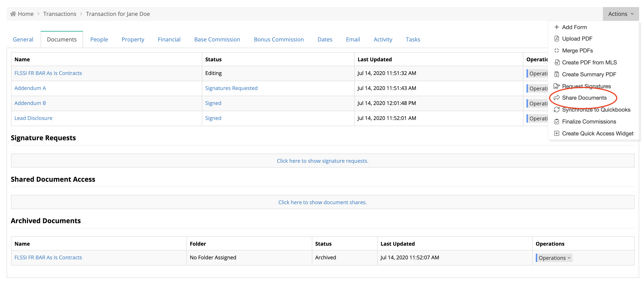Open the Tasks tab
644x288 pixels.
click(413, 39)
